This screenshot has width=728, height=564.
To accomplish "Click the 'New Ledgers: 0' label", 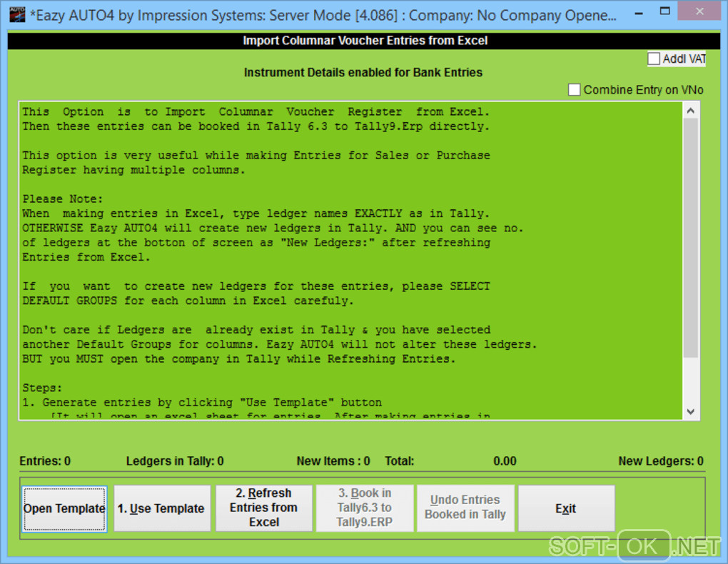I will [x=661, y=461].
